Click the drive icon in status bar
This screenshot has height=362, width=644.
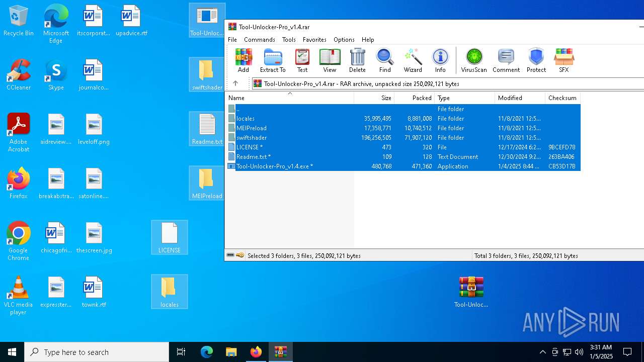click(x=230, y=255)
